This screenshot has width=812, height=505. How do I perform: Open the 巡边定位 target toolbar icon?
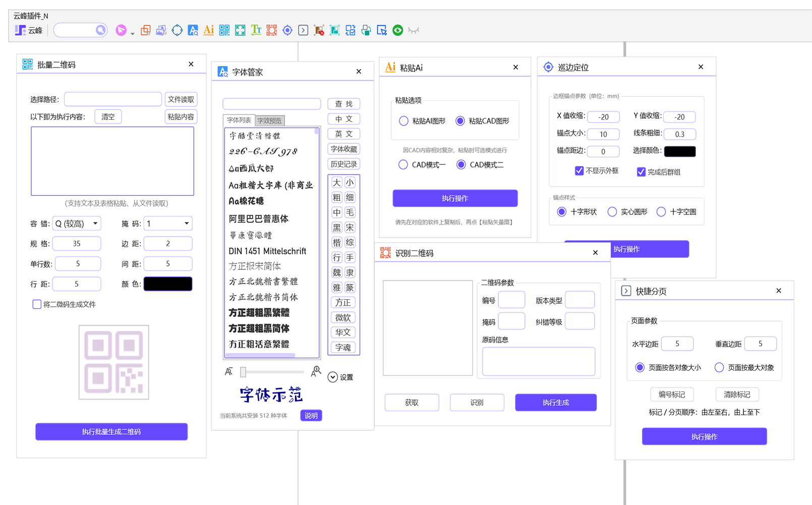287,30
